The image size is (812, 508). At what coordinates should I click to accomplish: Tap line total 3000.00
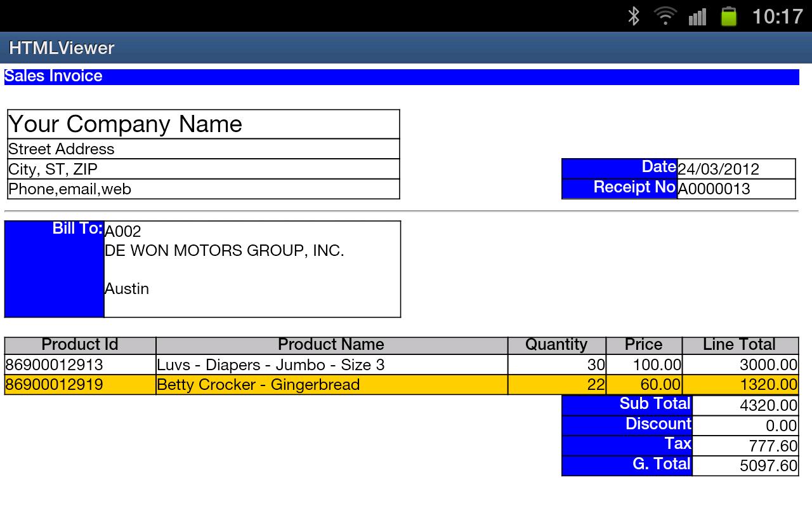click(768, 365)
